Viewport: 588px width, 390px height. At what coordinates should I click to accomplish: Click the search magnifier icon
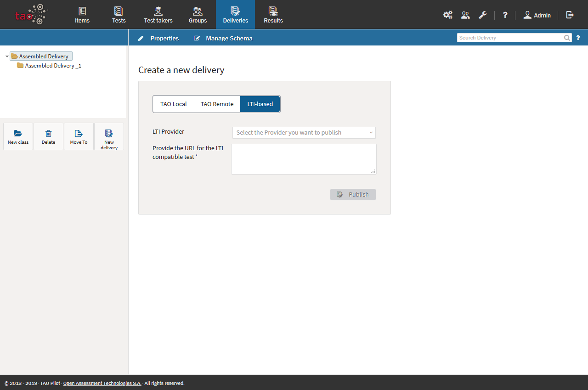coord(567,38)
